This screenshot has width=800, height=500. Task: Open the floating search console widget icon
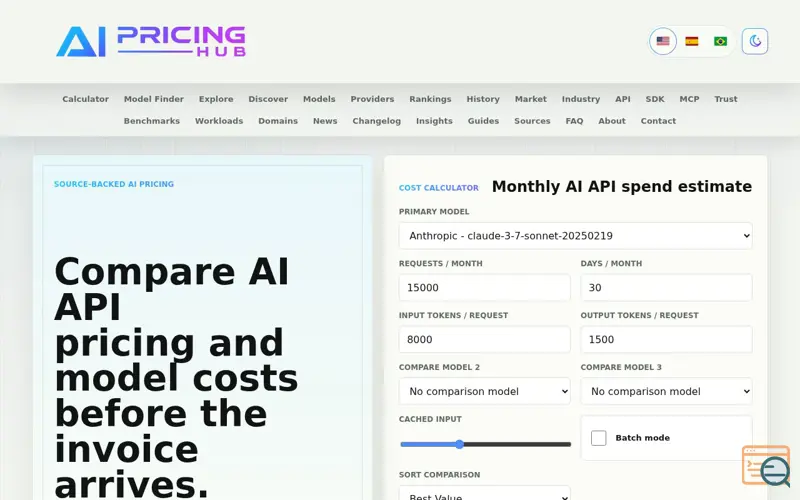coord(766,466)
